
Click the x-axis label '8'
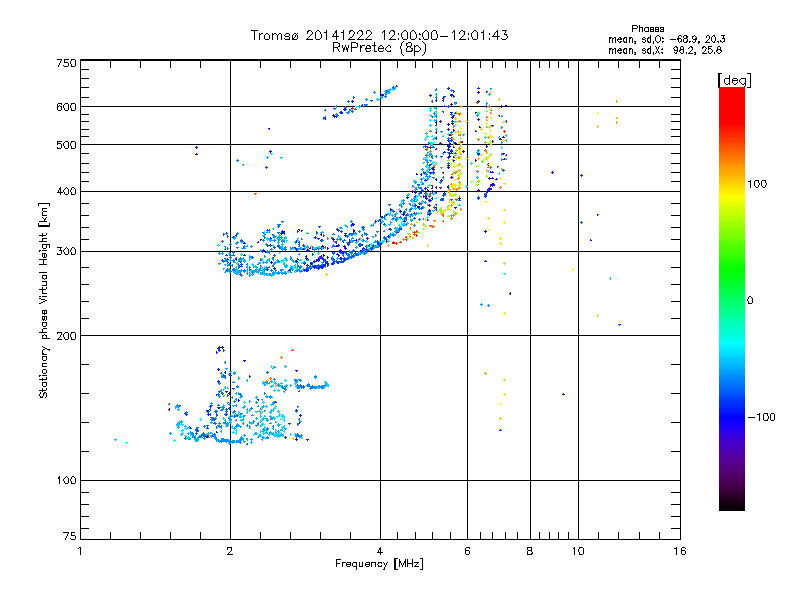pos(530,551)
